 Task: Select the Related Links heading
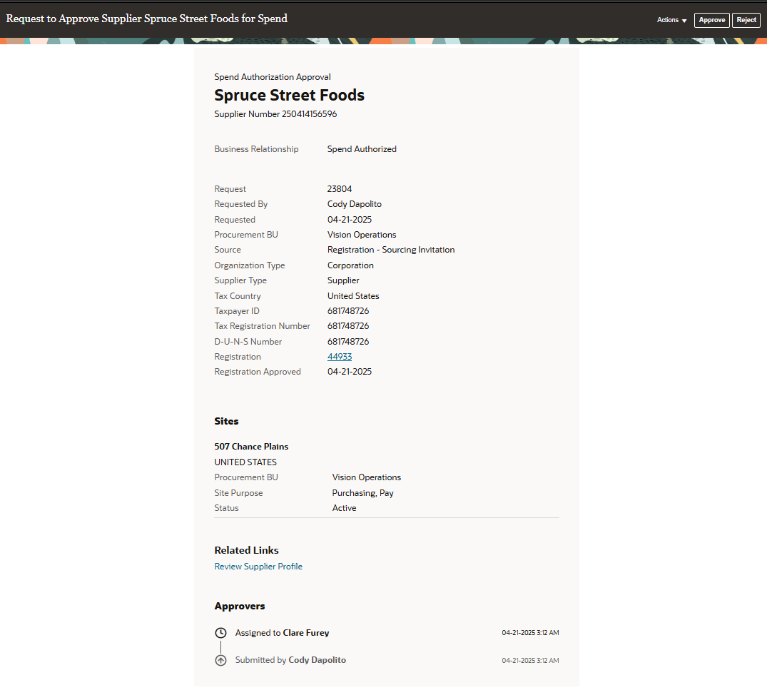pos(246,549)
